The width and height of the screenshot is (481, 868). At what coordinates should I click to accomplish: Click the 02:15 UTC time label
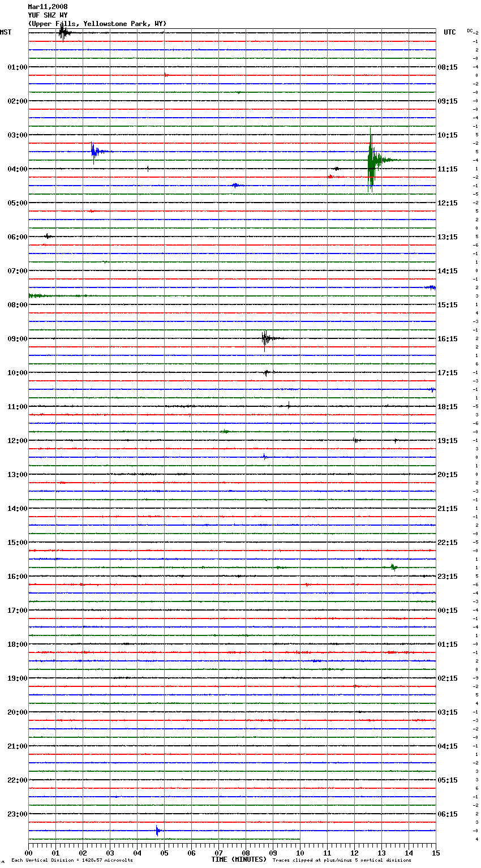click(x=448, y=678)
